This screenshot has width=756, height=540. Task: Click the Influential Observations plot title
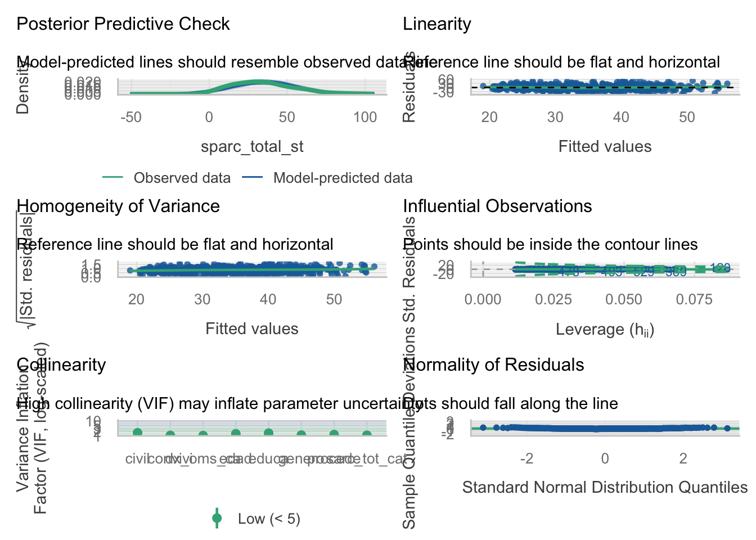497,206
